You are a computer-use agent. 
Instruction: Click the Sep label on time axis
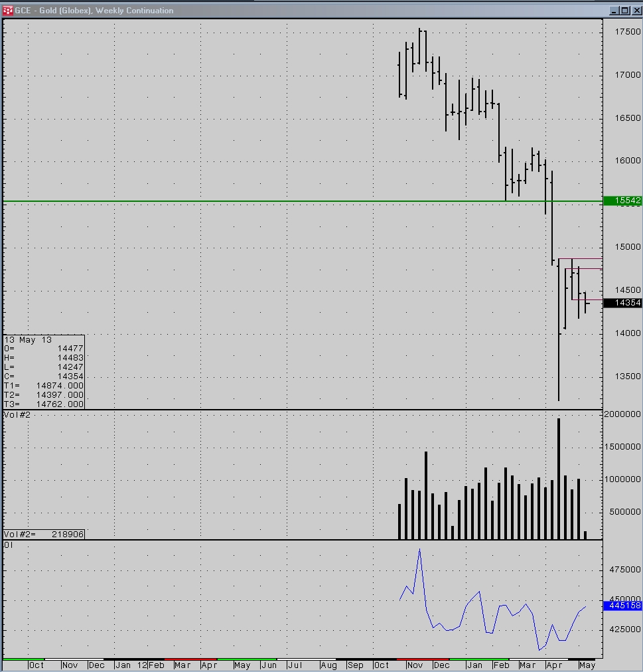[x=355, y=665]
